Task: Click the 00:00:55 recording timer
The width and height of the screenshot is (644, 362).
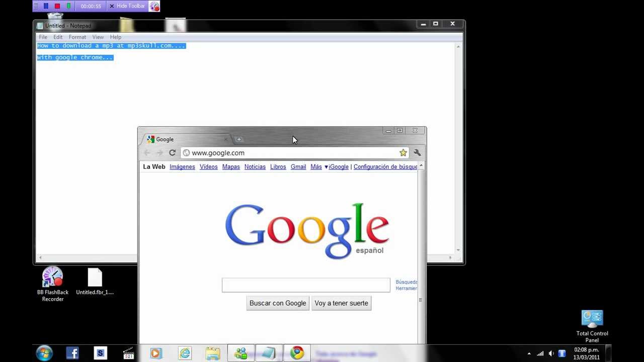Action: pyautogui.click(x=91, y=6)
